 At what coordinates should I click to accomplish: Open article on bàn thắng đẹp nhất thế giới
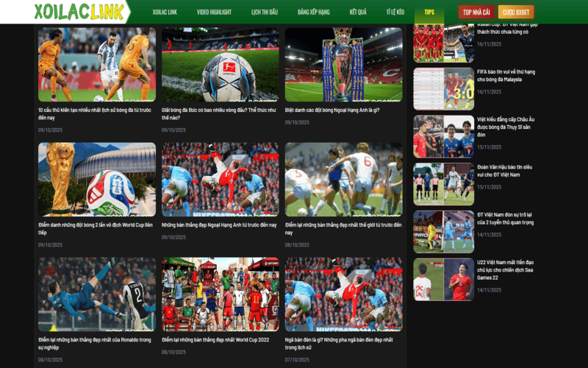coord(343,228)
